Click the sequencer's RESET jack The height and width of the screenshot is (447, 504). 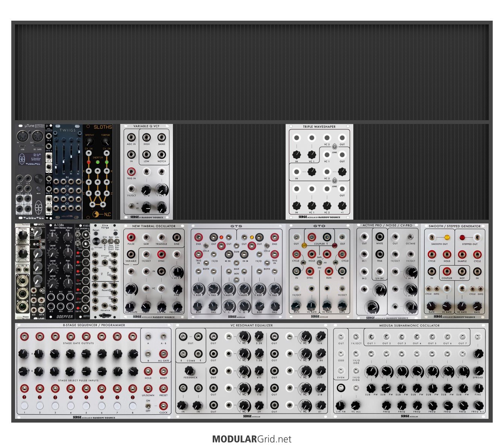163,371
